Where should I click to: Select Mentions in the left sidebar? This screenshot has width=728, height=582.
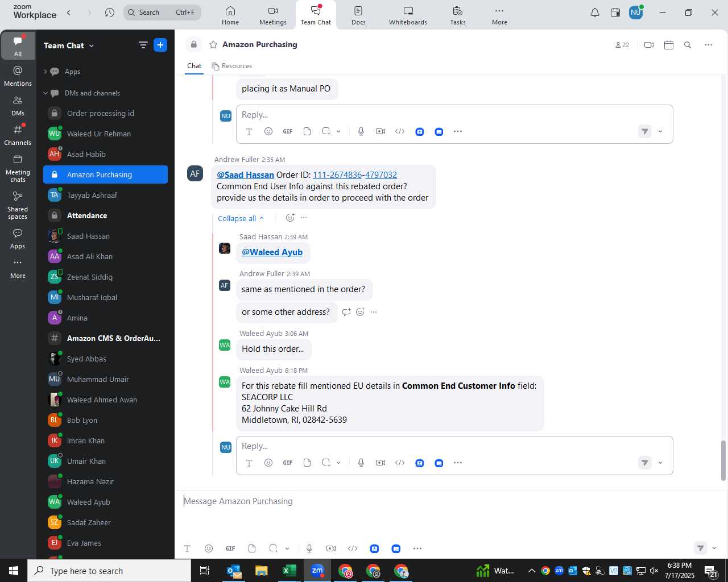click(x=18, y=76)
